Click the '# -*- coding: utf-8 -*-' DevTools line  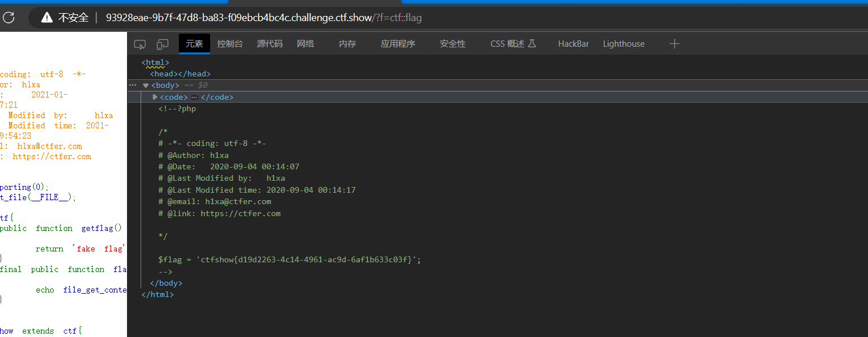tap(212, 144)
